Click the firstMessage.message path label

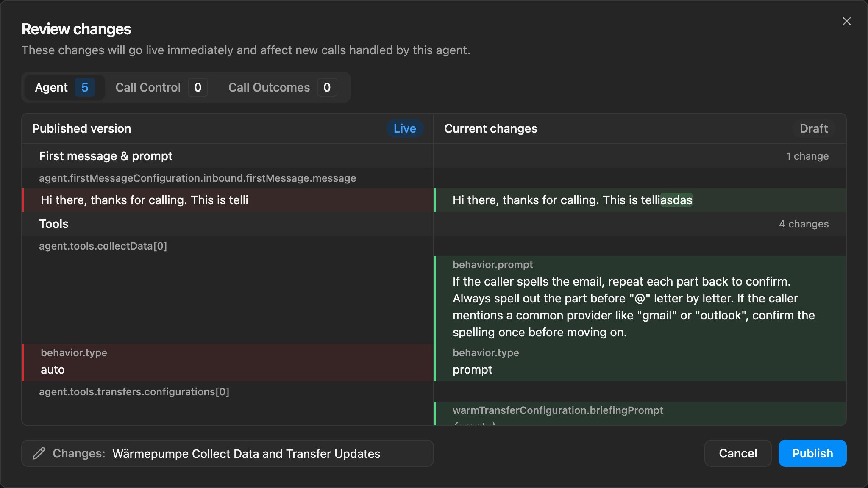point(198,178)
